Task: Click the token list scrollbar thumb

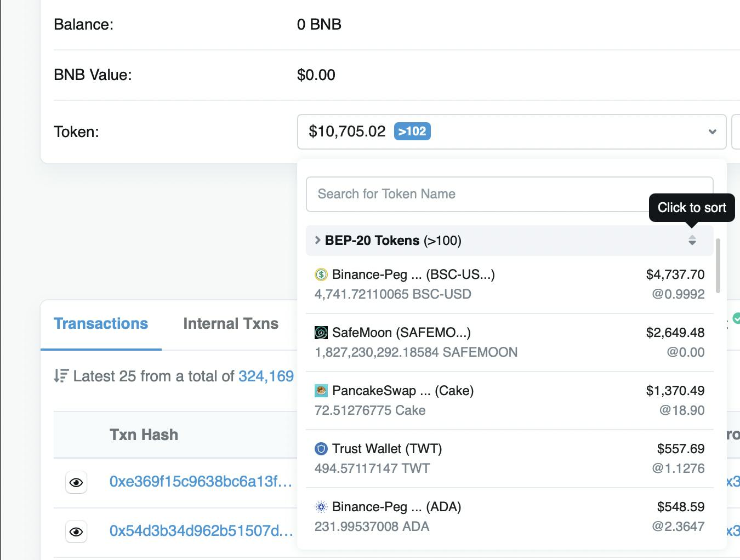Action: pyautogui.click(x=718, y=266)
